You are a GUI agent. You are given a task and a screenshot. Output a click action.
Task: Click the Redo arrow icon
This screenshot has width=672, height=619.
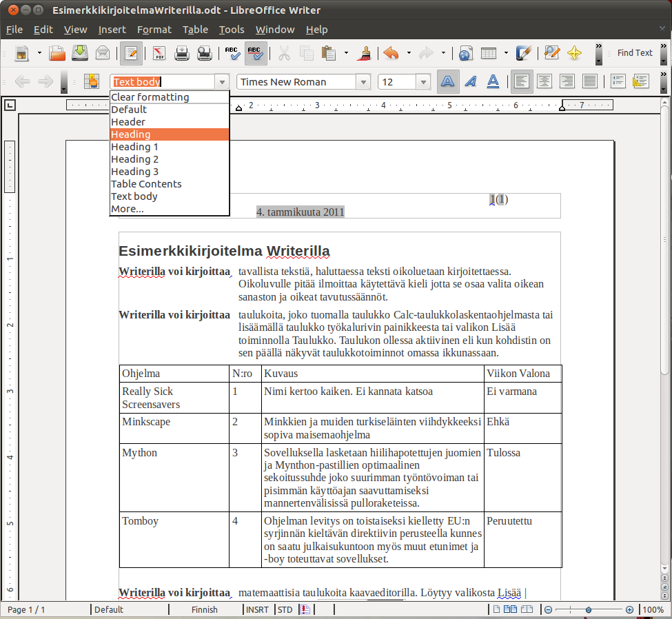click(427, 53)
